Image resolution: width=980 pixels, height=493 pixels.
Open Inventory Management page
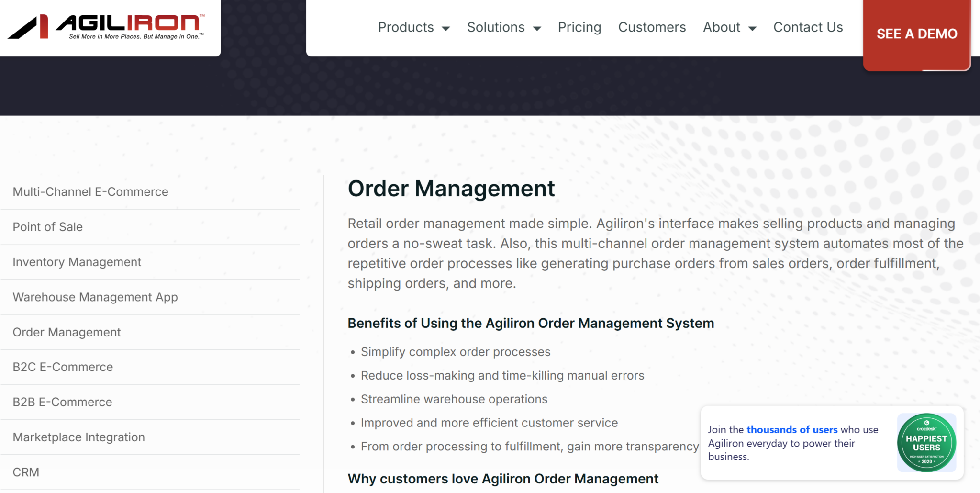pyautogui.click(x=77, y=262)
